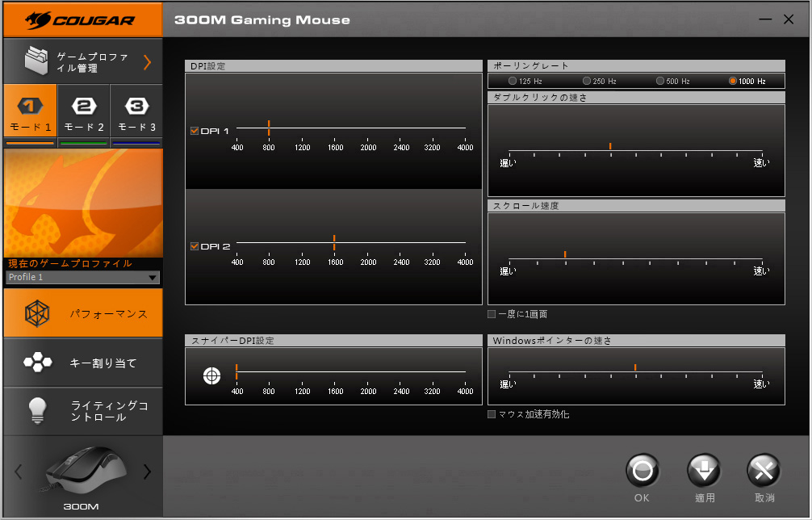Show next device with right arrow
Image resolution: width=812 pixels, height=520 pixels.
click(x=148, y=472)
